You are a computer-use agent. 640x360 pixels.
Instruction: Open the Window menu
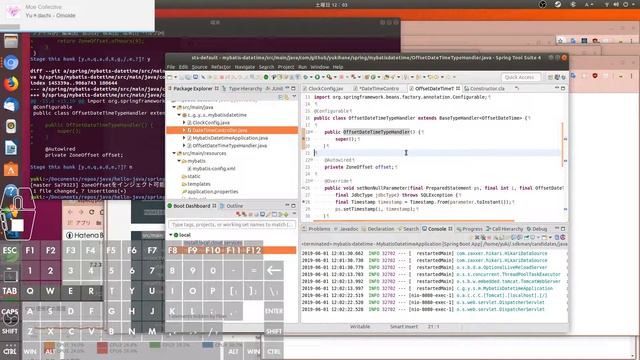(x=320, y=67)
